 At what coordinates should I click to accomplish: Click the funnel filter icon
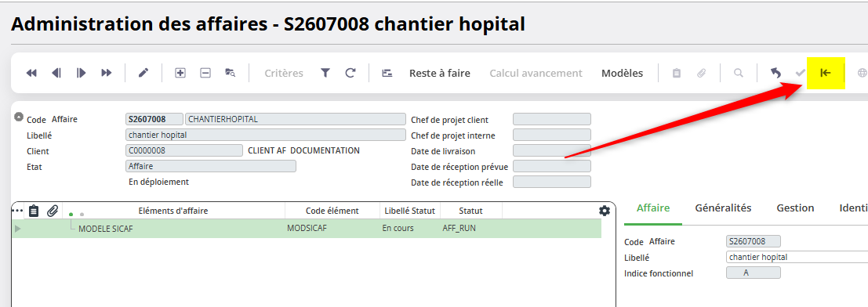point(325,73)
